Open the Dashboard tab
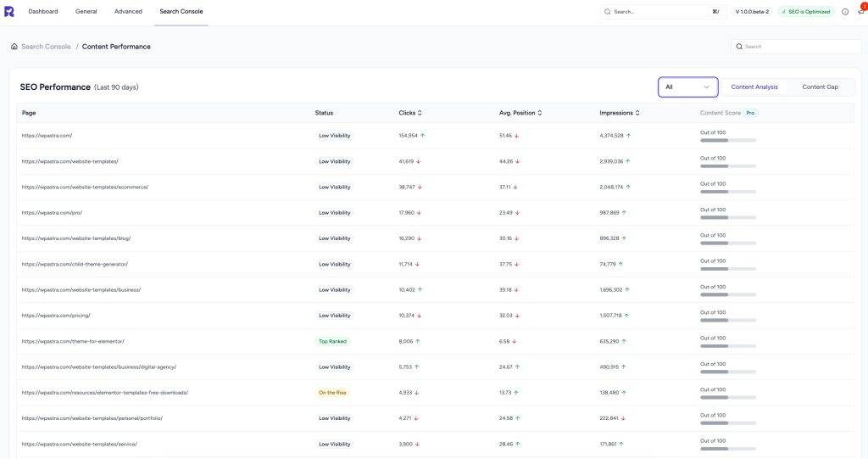Image resolution: width=868 pixels, height=459 pixels. [43, 12]
